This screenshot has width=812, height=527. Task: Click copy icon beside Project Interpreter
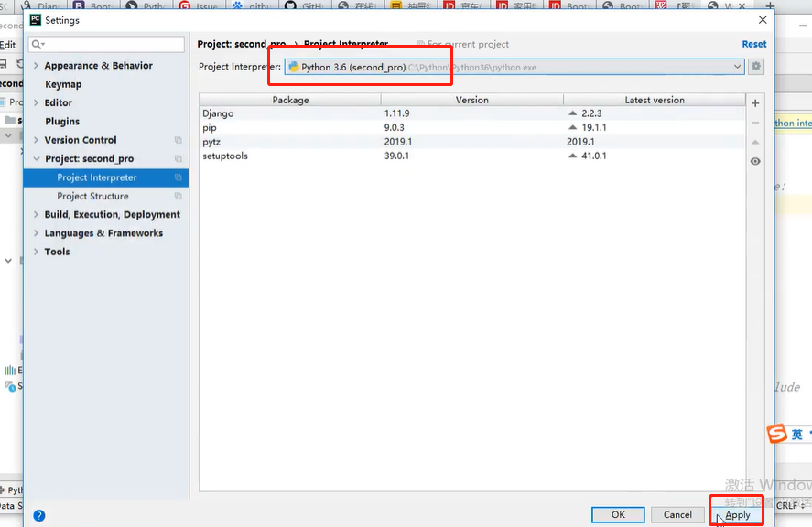pyautogui.click(x=179, y=177)
